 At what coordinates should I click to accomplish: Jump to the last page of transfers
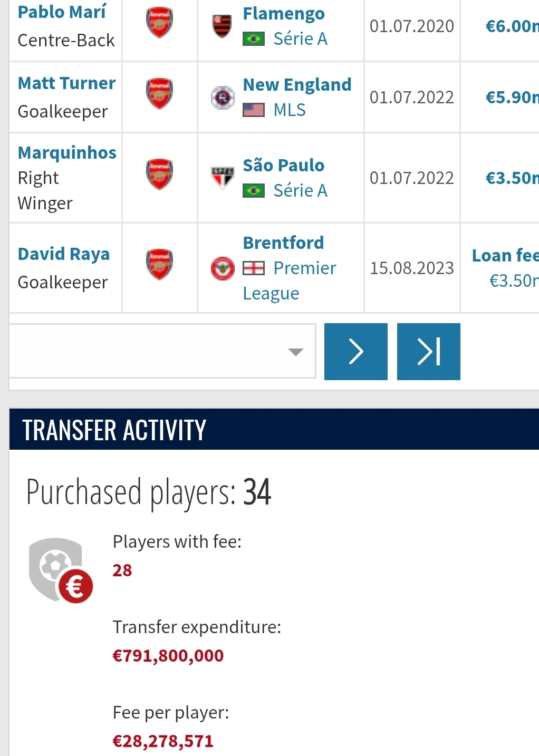[429, 352]
